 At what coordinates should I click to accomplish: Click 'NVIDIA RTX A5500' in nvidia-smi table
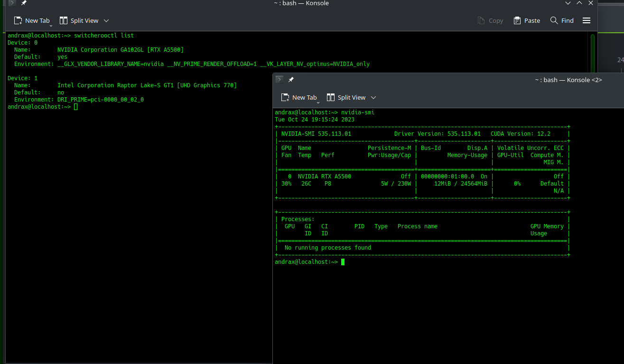(x=325, y=177)
